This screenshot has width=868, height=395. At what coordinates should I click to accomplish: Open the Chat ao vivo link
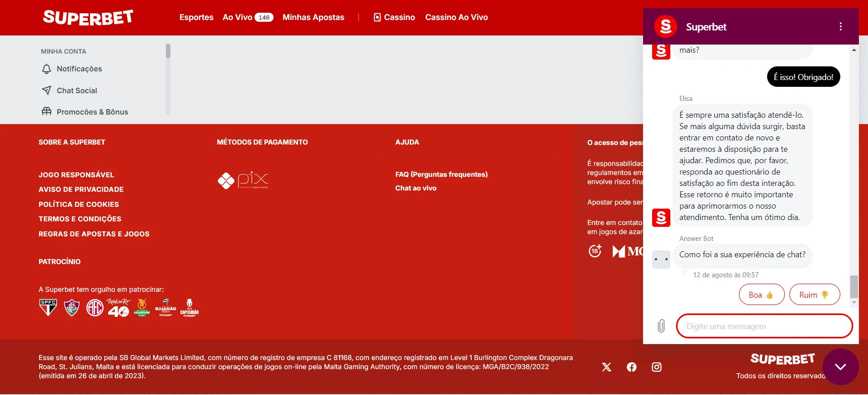pos(416,188)
